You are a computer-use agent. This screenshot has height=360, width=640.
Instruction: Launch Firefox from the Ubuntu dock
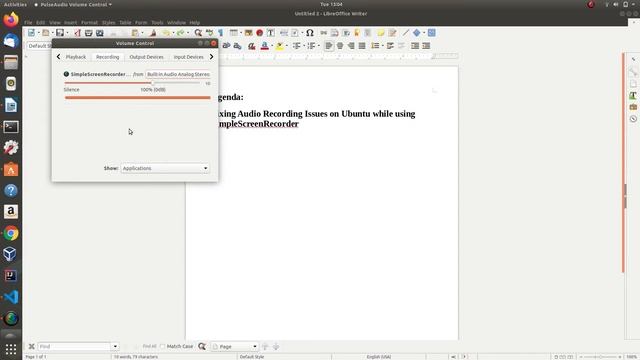click(x=11, y=20)
